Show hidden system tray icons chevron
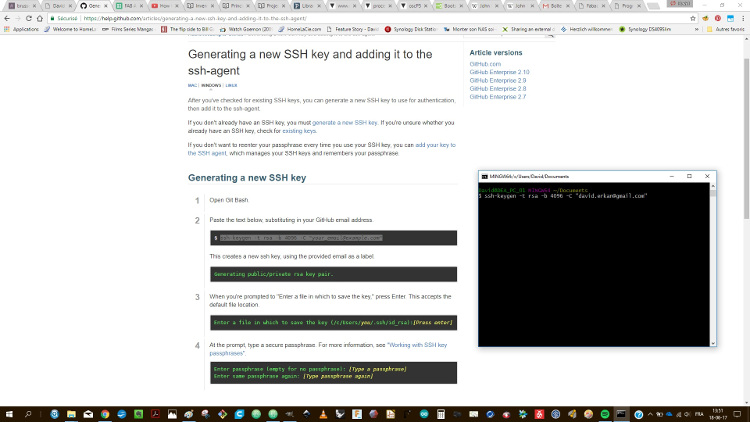The image size is (750, 422). tap(650, 414)
